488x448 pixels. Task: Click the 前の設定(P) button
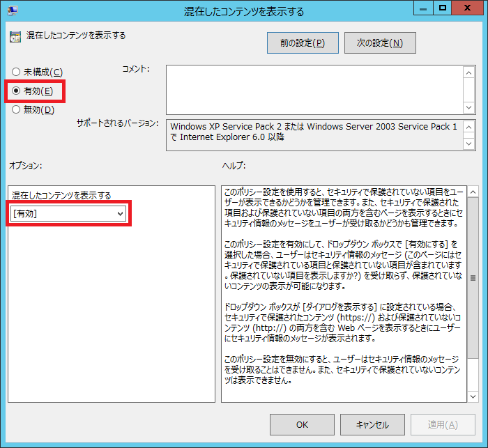[303, 43]
